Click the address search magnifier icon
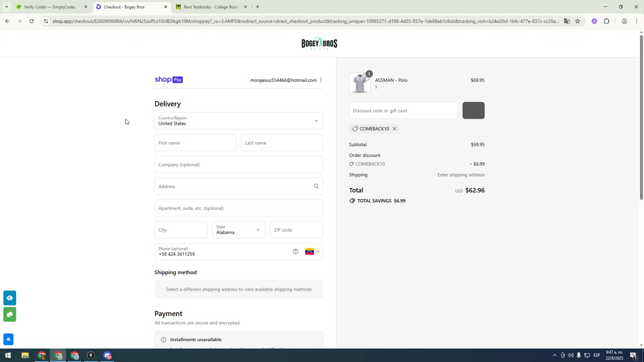 316,186
